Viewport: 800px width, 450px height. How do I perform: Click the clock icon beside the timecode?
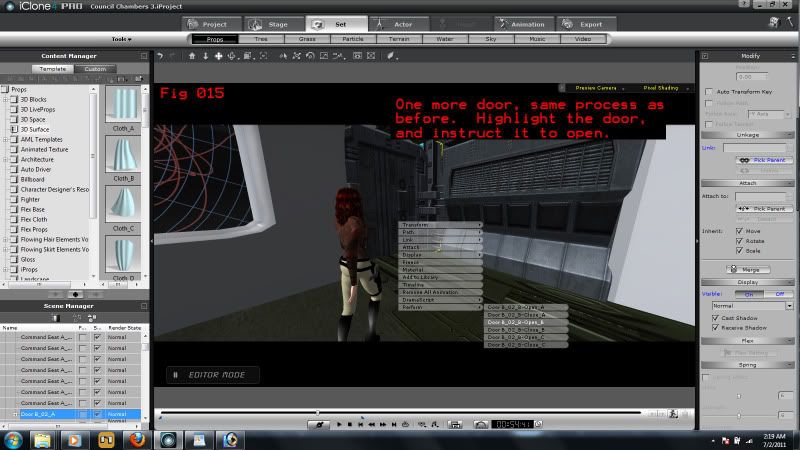538,424
